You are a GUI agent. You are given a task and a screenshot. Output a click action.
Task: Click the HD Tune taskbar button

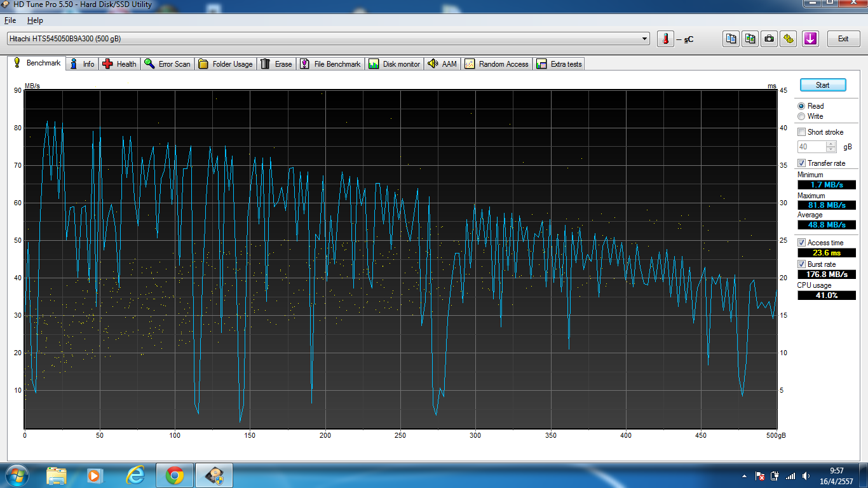(215, 475)
